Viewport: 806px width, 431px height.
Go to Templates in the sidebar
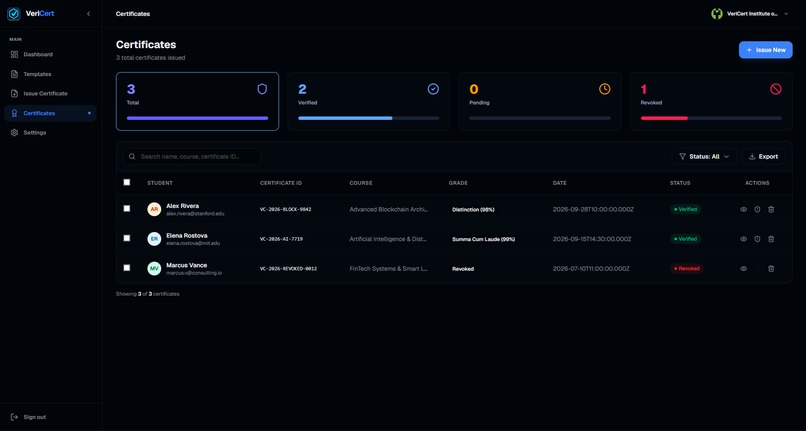tap(50, 74)
